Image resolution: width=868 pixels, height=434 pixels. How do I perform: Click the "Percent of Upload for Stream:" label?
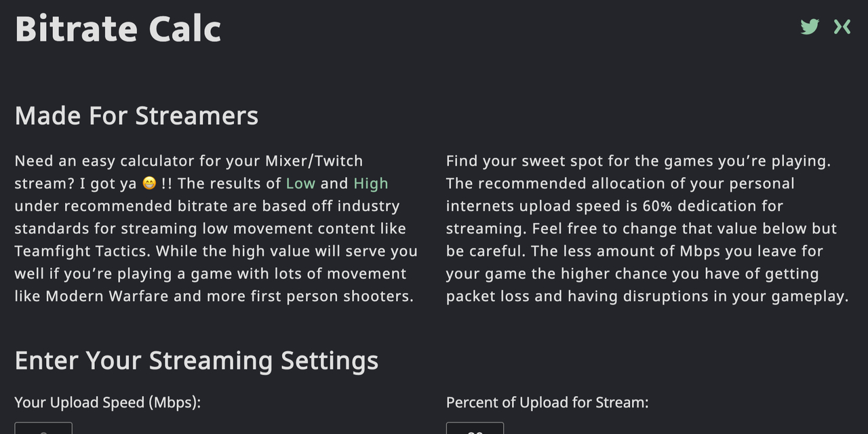point(547,402)
